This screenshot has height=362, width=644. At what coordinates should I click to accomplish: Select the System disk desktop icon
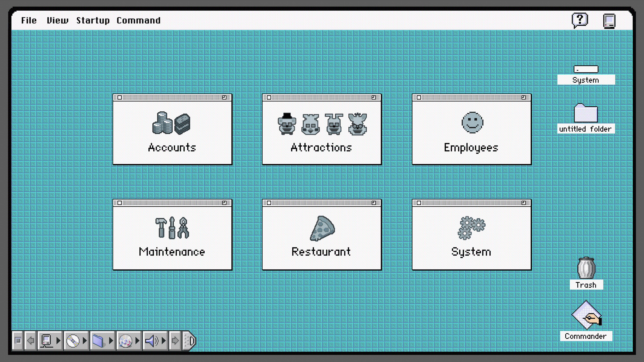click(x=586, y=69)
